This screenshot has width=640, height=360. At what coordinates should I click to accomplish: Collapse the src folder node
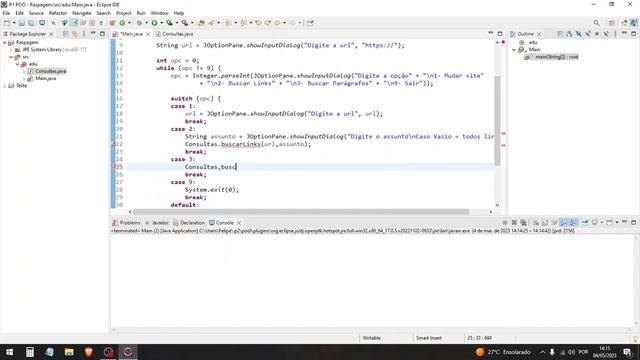[x=11, y=57]
